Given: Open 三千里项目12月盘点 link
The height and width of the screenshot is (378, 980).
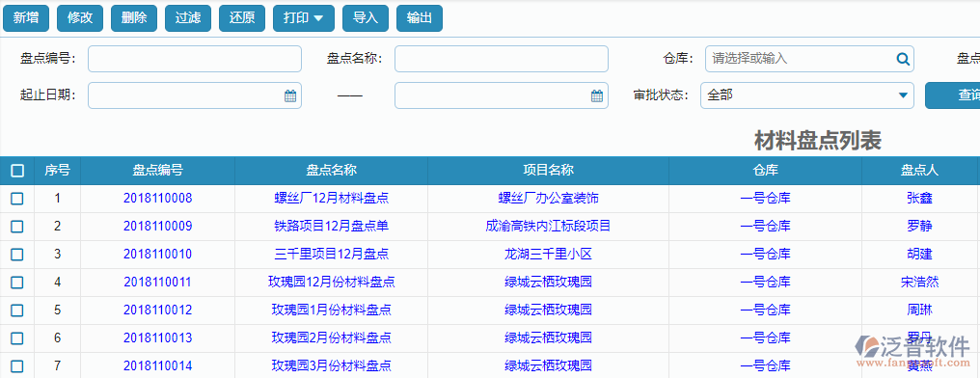Looking at the screenshot, I should coord(331,255).
